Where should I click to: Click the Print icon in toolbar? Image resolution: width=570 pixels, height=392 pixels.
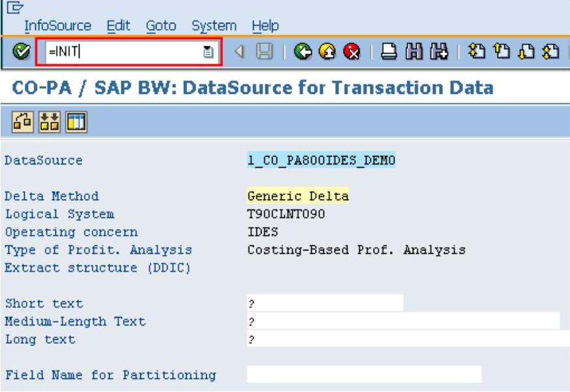[389, 52]
